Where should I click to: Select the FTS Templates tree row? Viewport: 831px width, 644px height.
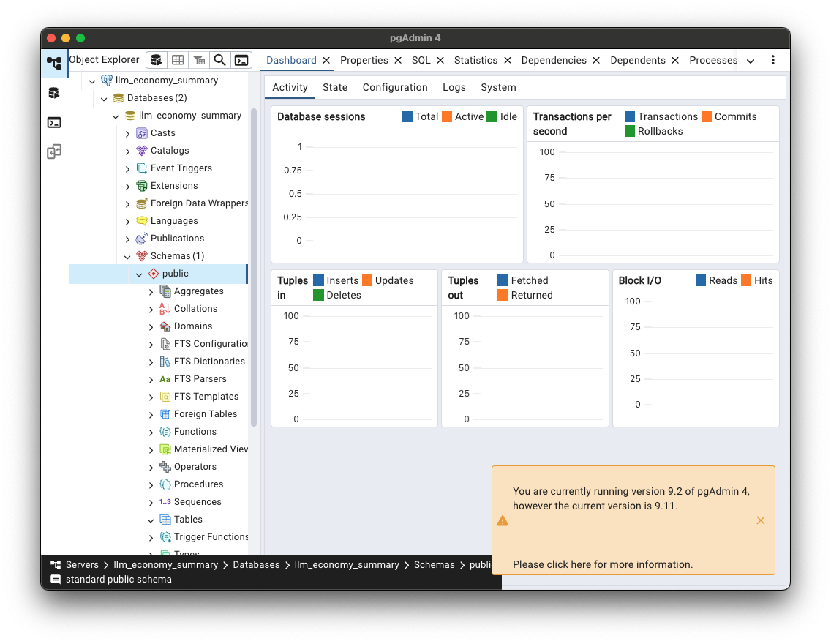159,397
